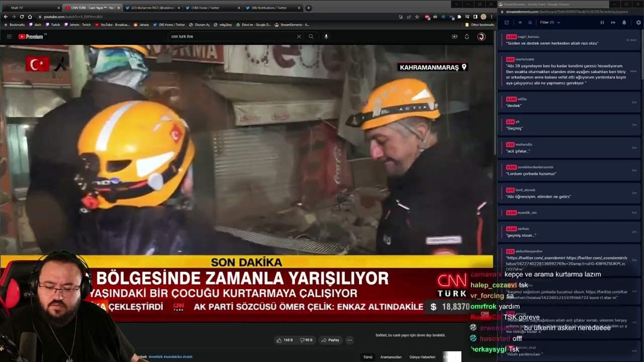Share this page from address bar icon

(409, 17)
